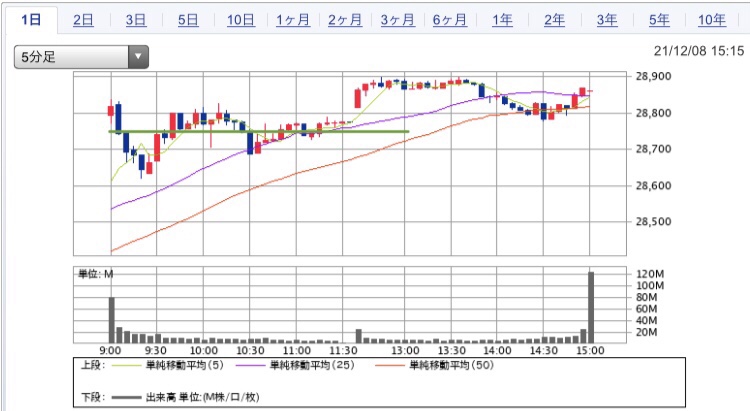Click the 13:00 time axis label
Viewport: 750px width, 411px height.
(x=405, y=351)
